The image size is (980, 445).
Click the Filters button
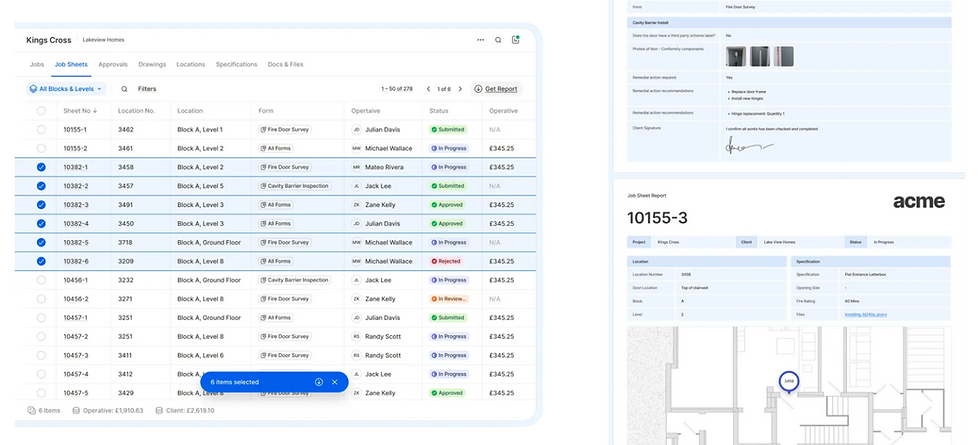(x=147, y=89)
